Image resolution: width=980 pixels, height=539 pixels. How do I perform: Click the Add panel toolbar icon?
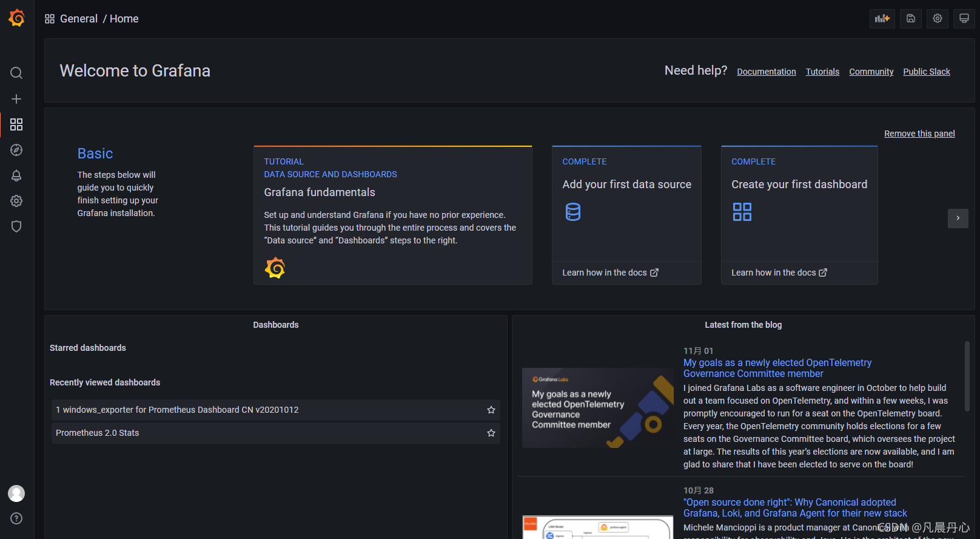(882, 19)
